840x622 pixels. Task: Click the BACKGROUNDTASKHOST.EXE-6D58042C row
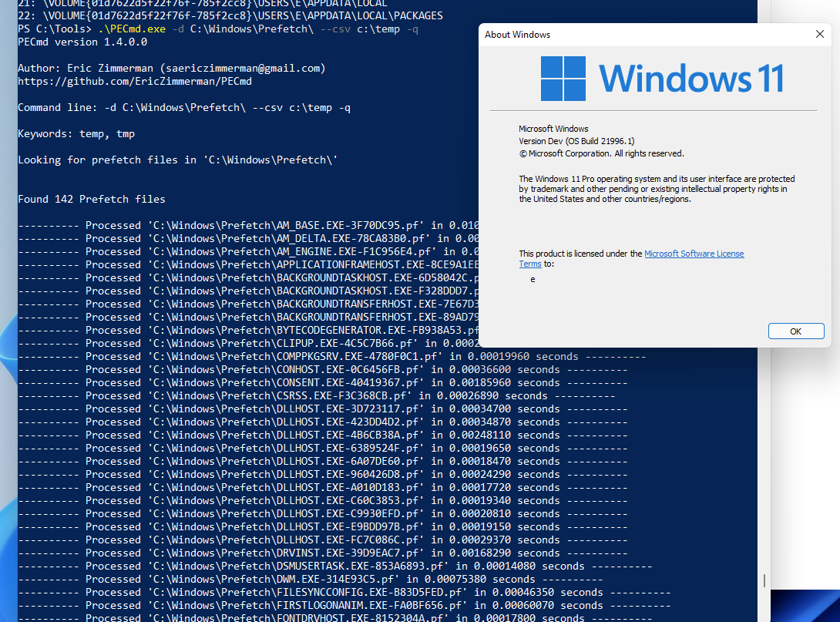pos(248,278)
